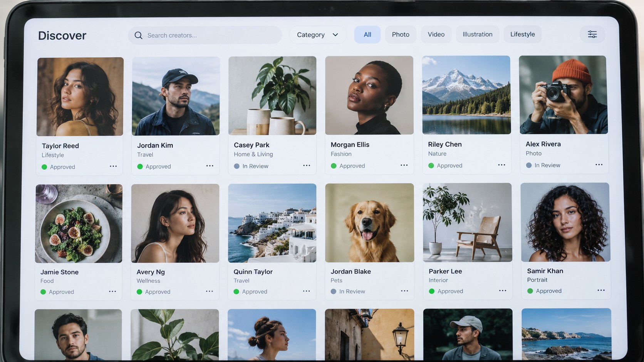Click Casey Park's In Review status
The height and width of the screenshot is (362, 644).
[251, 166]
